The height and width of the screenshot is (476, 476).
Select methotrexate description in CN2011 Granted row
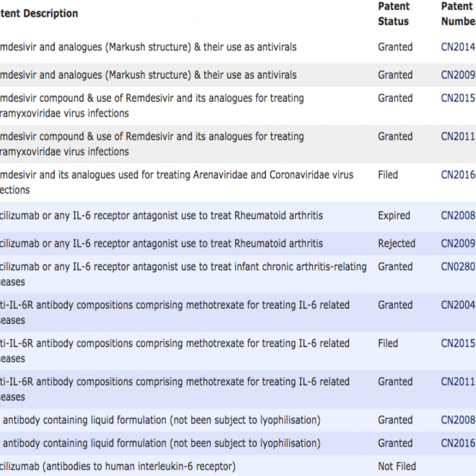[x=175, y=389]
